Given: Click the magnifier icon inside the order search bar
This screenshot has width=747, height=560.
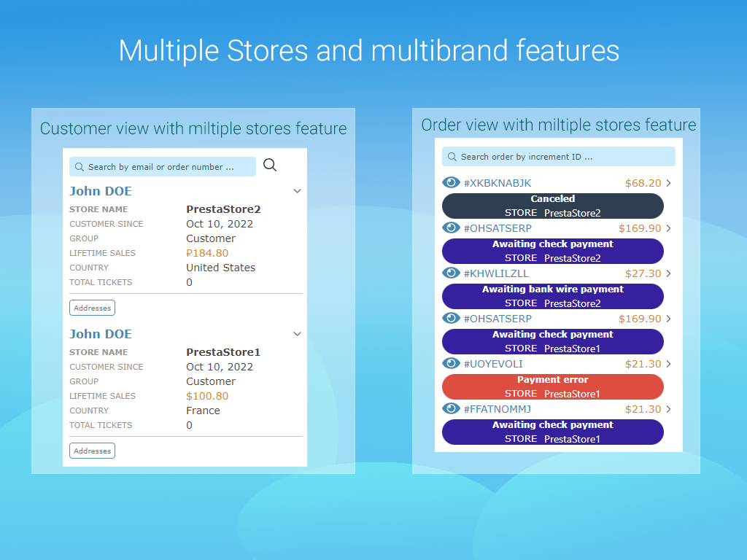Looking at the screenshot, I should 453,156.
